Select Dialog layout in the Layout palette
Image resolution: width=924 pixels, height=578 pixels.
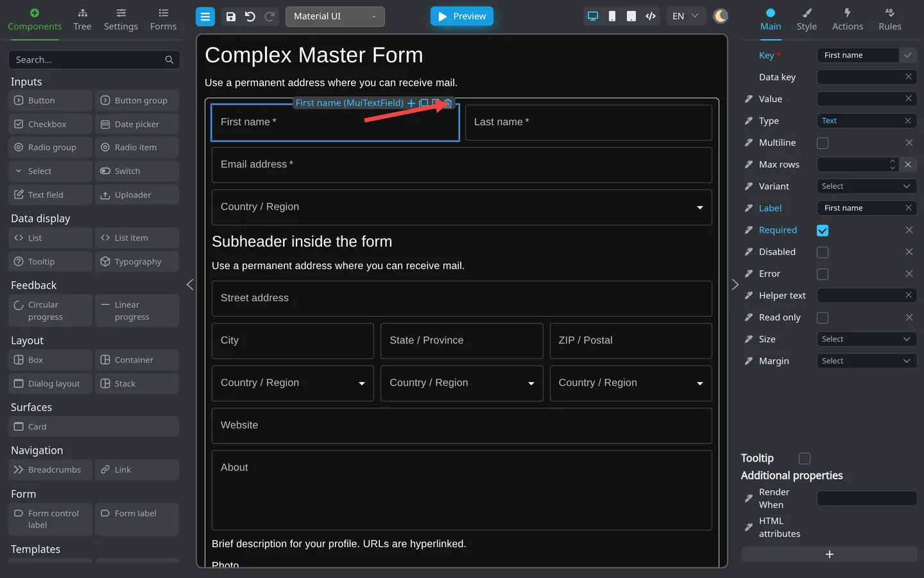pyautogui.click(x=50, y=383)
